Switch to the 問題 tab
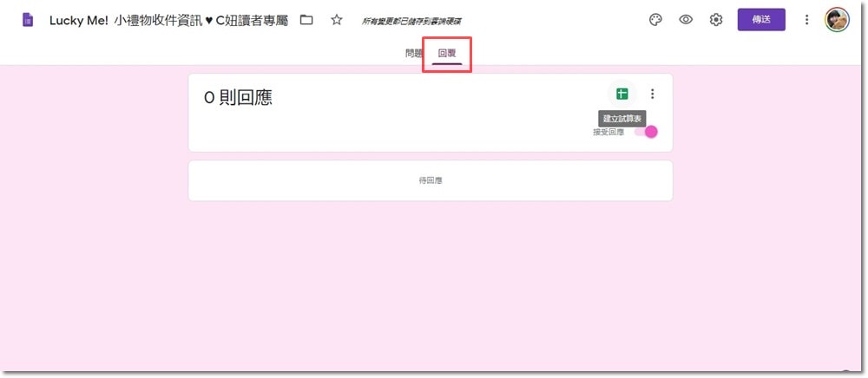 click(x=414, y=54)
